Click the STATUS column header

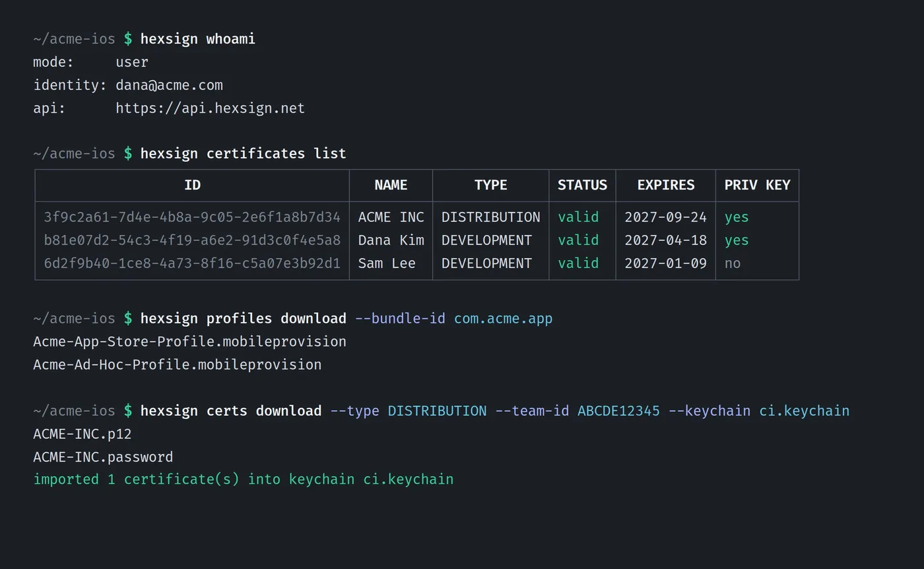point(582,185)
